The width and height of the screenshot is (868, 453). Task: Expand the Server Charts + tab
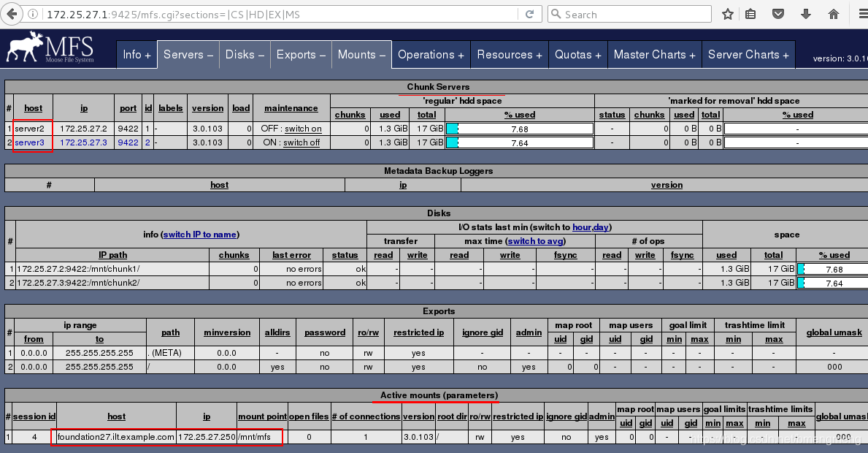748,54
